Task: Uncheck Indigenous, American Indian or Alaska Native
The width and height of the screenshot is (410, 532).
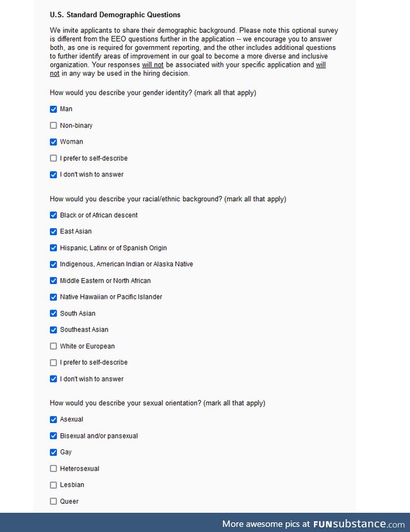Action: 53,264
